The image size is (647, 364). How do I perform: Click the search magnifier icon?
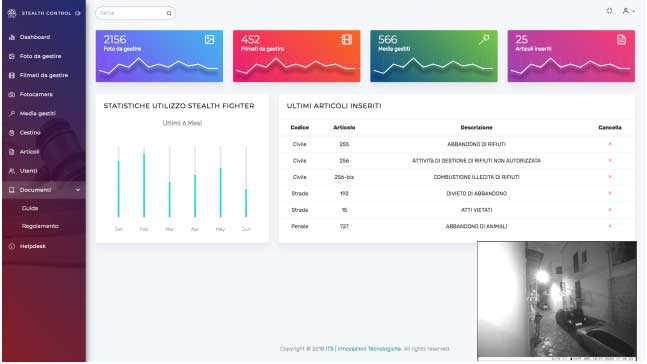169,13
